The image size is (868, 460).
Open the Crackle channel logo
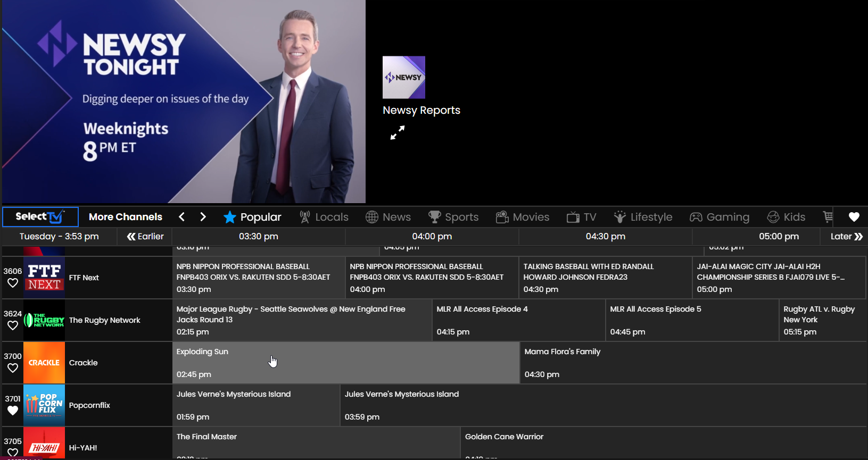pyautogui.click(x=44, y=363)
